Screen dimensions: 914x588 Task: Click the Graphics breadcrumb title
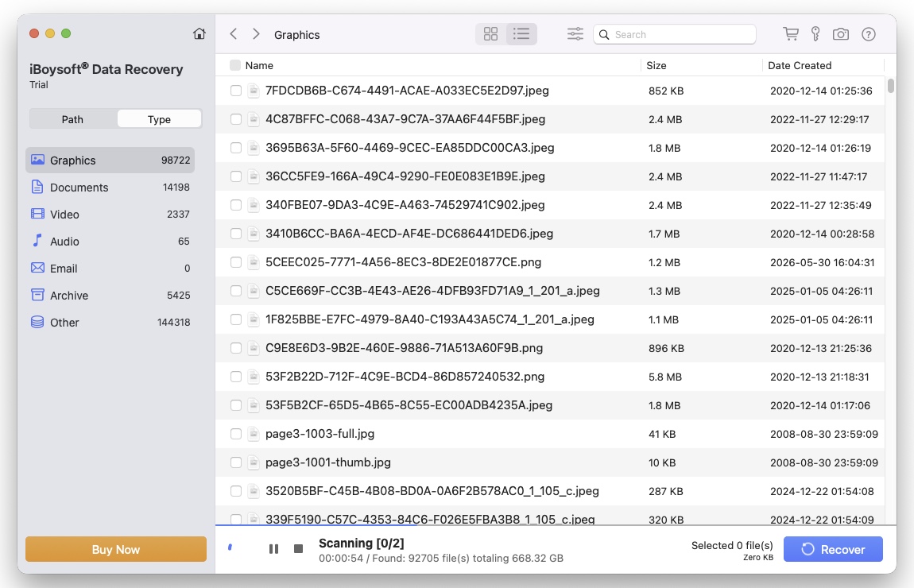tap(296, 34)
